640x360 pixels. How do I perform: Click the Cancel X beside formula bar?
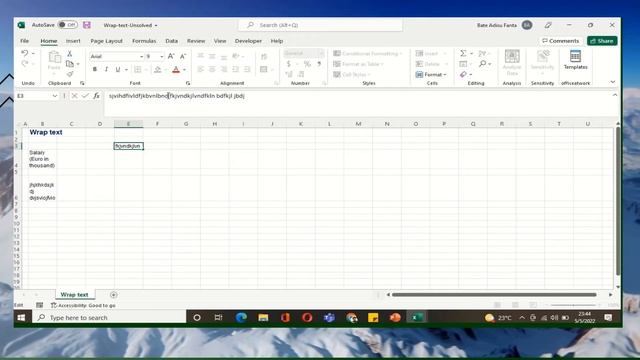74,96
